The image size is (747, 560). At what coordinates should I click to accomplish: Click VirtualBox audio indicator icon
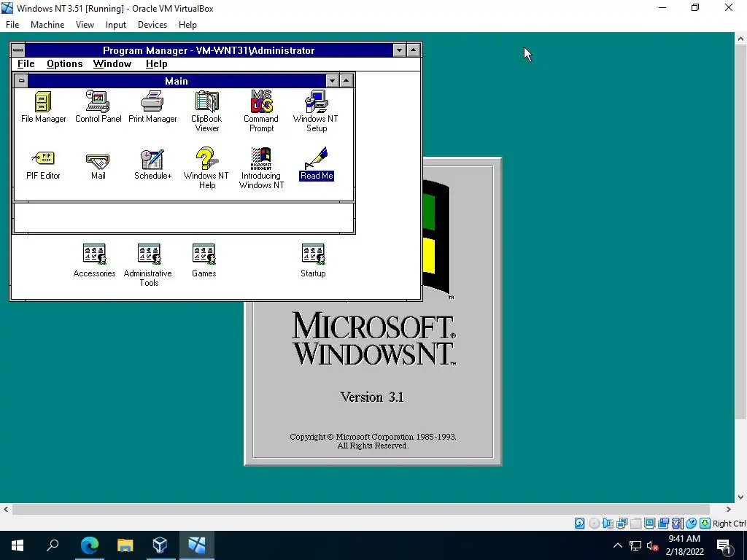click(608, 524)
